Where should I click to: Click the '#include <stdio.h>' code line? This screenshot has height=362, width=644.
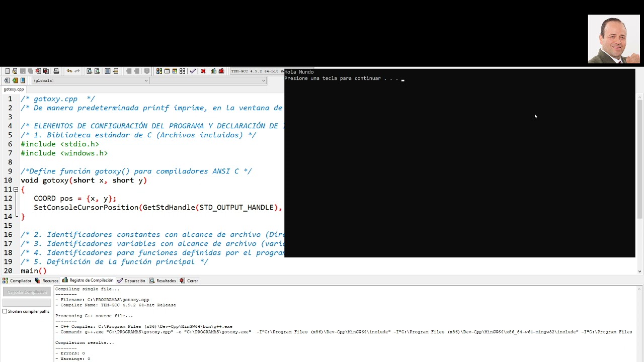coord(60,144)
